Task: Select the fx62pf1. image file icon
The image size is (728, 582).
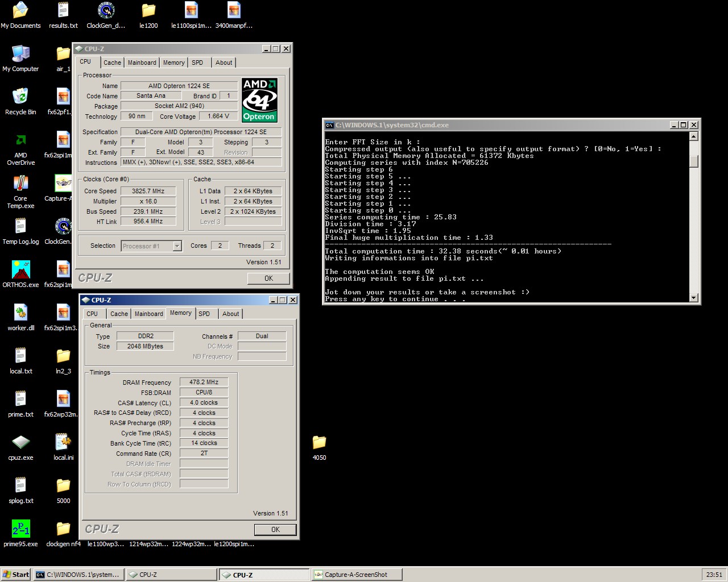Action: [63, 97]
